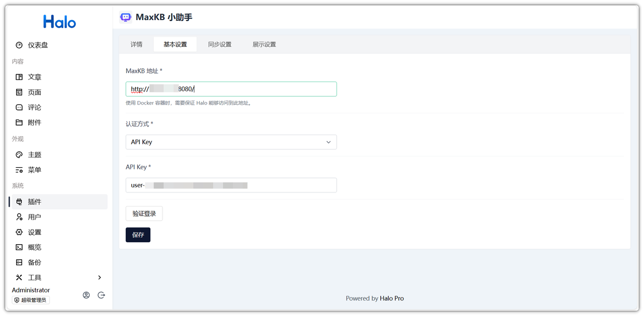
Task: Click the 评论 comments icon
Action: tap(19, 108)
